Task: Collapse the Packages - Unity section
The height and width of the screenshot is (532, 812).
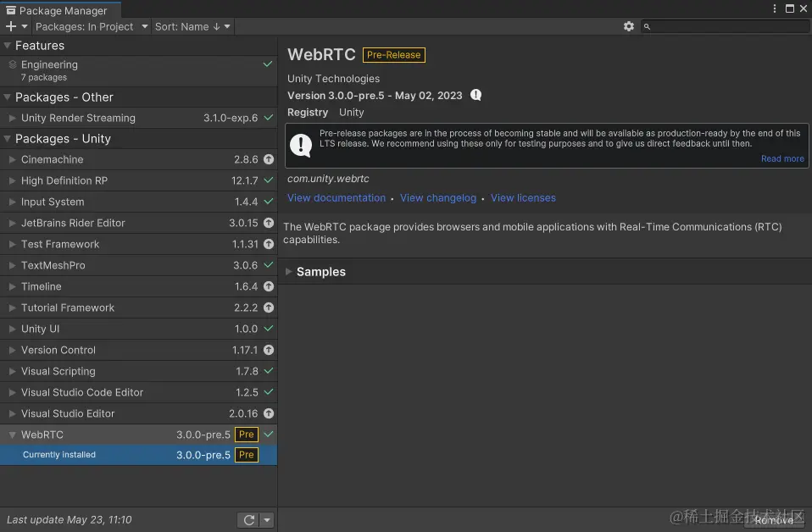Action: [8, 139]
